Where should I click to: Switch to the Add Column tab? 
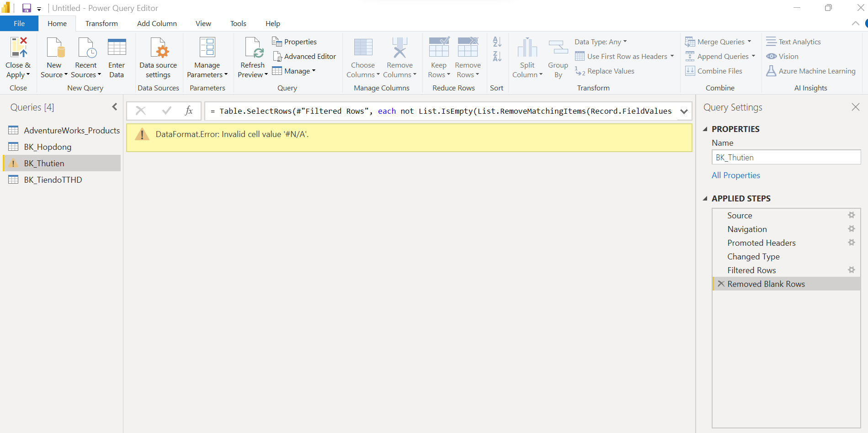(157, 23)
